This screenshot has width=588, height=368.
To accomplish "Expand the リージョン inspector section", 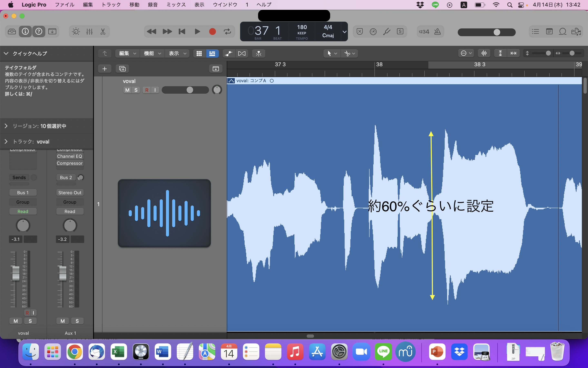I will pyautogui.click(x=6, y=126).
